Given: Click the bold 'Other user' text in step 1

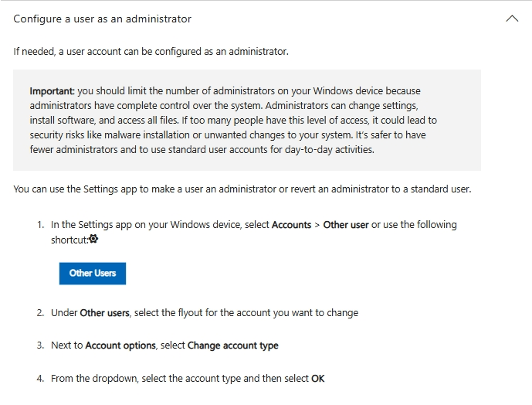Looking at the screenshot, I should tap(346, 225).
